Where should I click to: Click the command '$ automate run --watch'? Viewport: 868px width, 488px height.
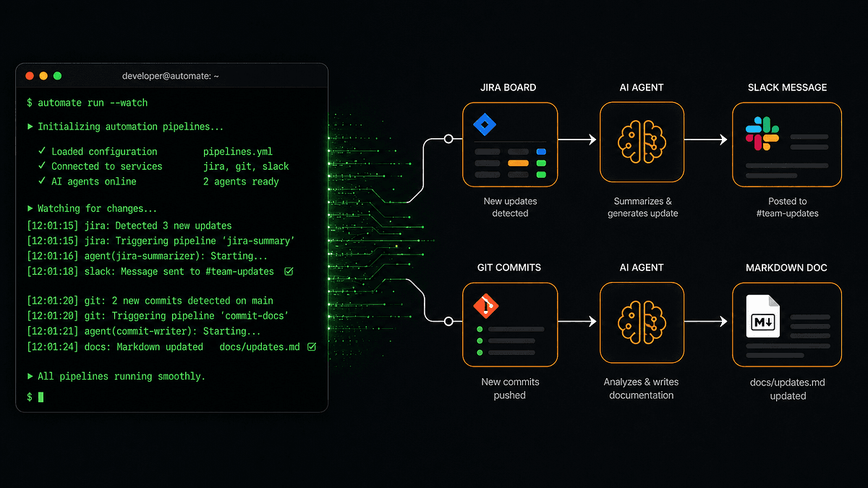click(x=87, y=103)
